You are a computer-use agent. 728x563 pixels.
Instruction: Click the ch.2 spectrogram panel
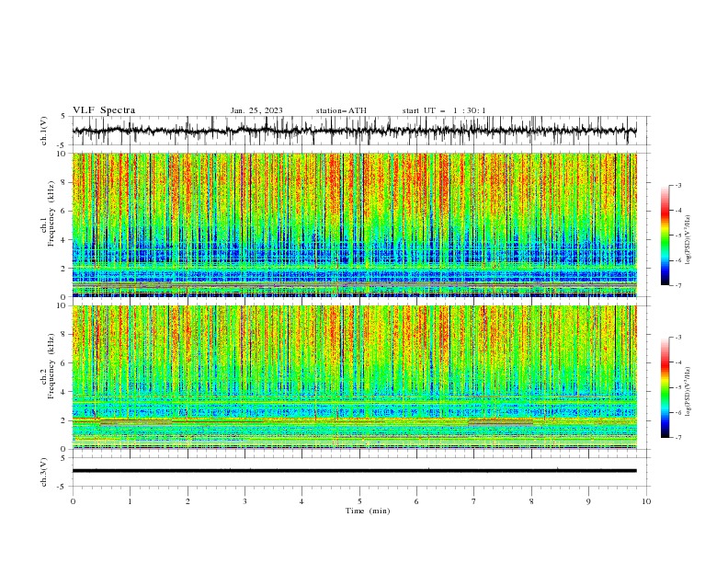[355, 377]
